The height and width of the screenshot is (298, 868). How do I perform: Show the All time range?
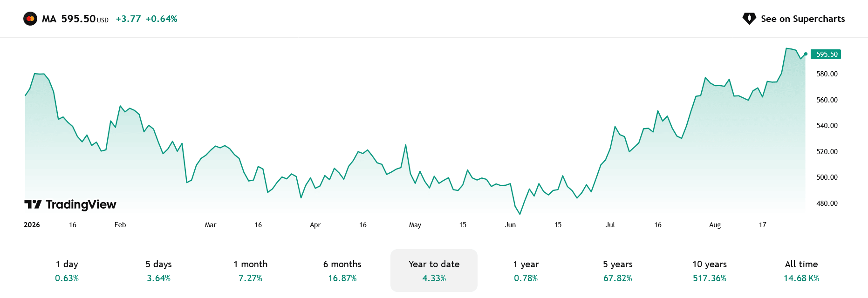(x=801, y=271)
